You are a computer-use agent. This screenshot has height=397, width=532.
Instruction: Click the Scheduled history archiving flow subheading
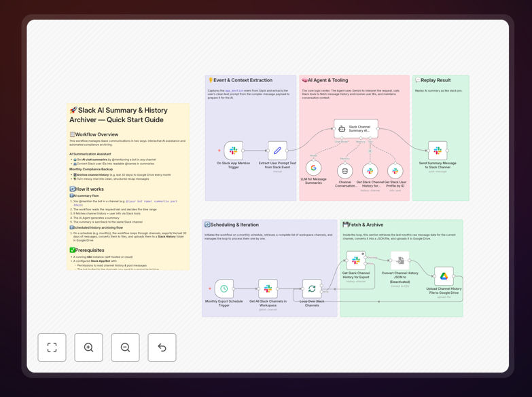tap(96, 228)
